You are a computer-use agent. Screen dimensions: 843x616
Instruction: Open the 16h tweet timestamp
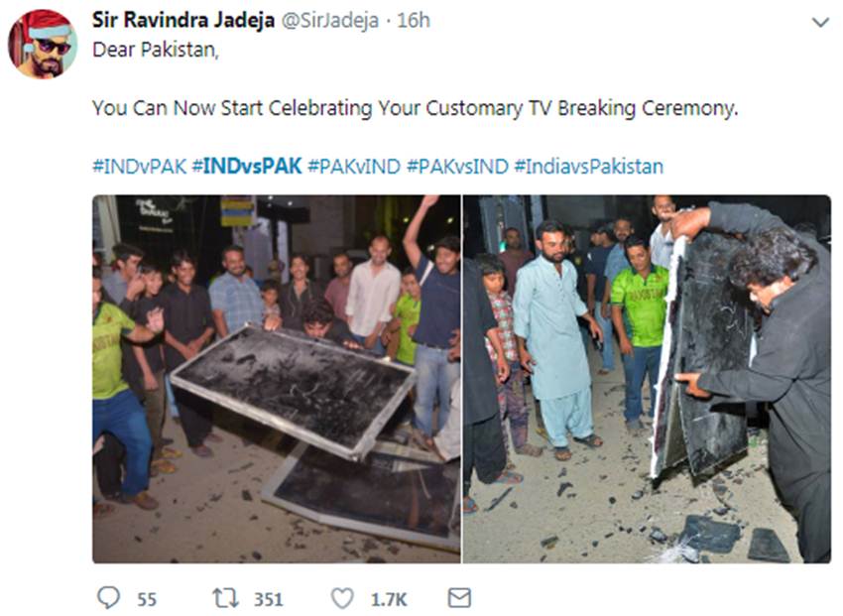tap(414, 21)
